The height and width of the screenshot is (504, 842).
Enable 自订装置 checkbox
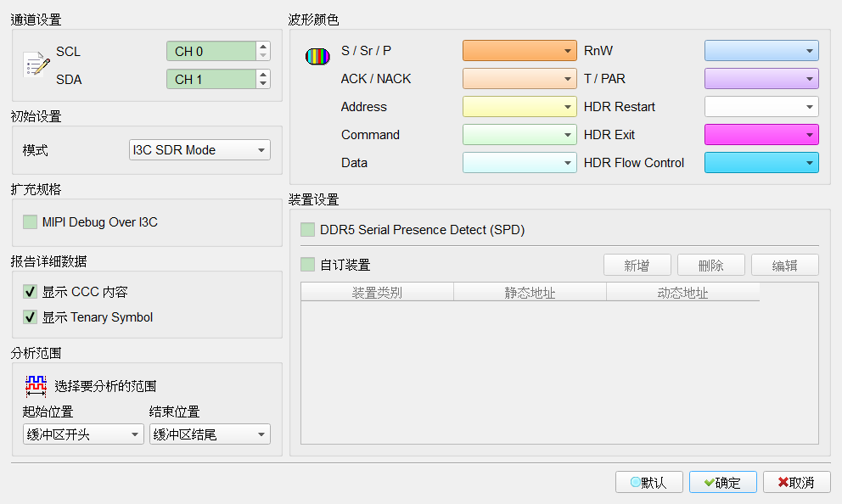point(308,264)
